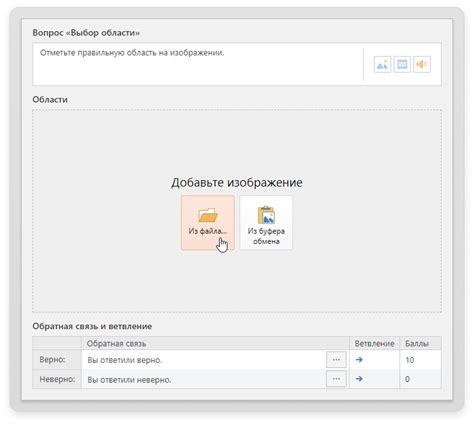This screenshot has height=424, width=474.
Task: Click the 'Верно:' row label
Action: point(52,360)
